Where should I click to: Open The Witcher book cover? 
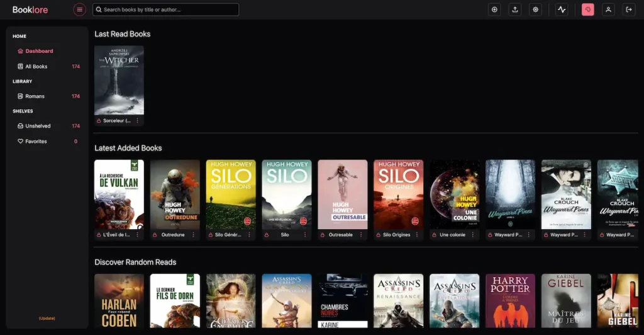point(119,80)
